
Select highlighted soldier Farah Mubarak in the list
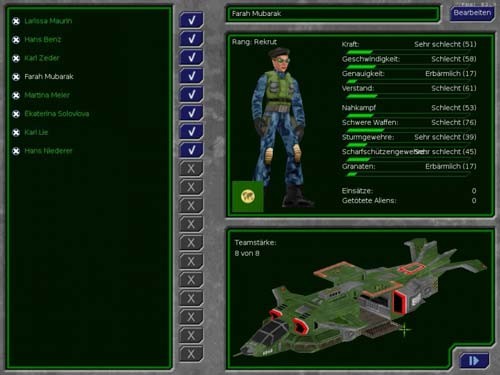click(x=49, y=77)
